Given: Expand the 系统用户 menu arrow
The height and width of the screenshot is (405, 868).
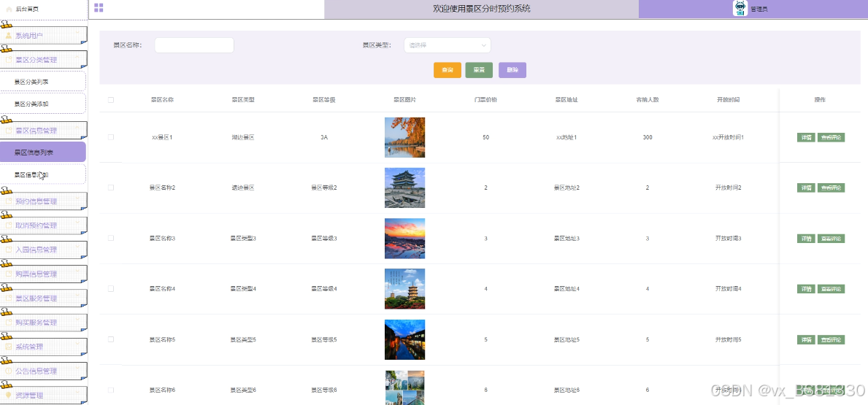Looking at the screenshot, I should pyautogui.click(x=77, y=32).
